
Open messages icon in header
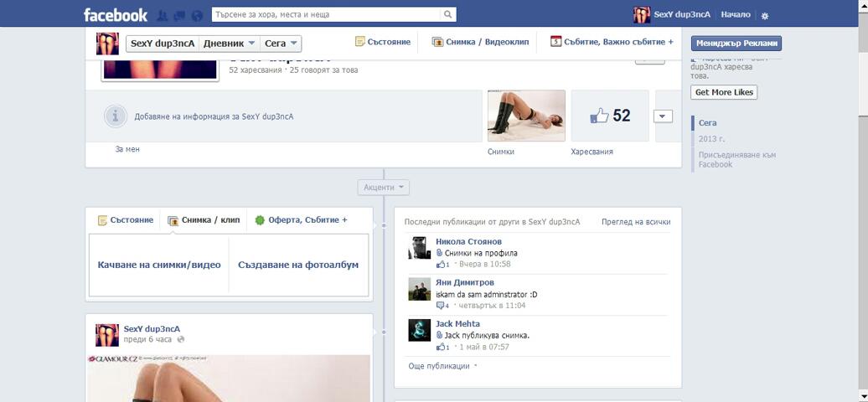point(179,15)
